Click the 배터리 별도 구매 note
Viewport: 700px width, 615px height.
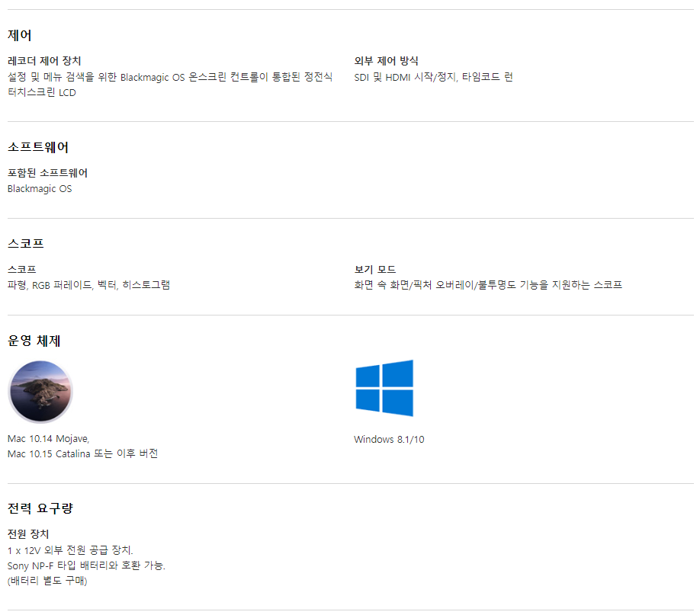click(47, 581)
